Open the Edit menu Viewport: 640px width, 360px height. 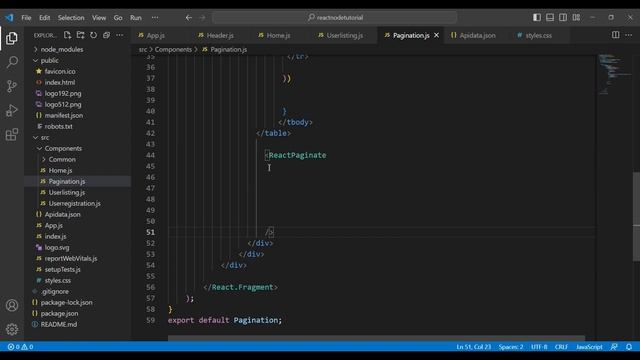(44, 18)
